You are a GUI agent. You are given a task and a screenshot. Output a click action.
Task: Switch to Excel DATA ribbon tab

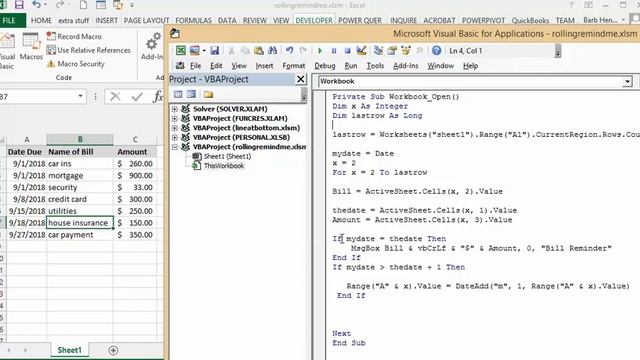227,20
